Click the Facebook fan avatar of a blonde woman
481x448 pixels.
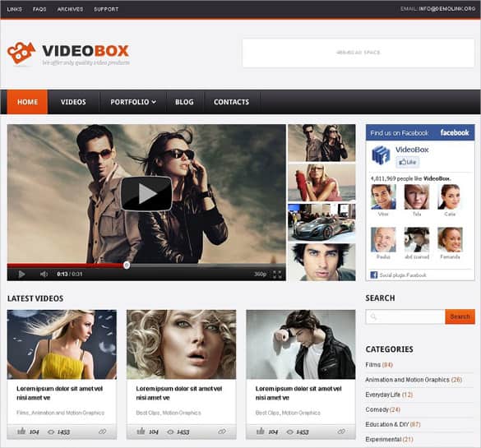pyautogui.click(x=417, y=196)
